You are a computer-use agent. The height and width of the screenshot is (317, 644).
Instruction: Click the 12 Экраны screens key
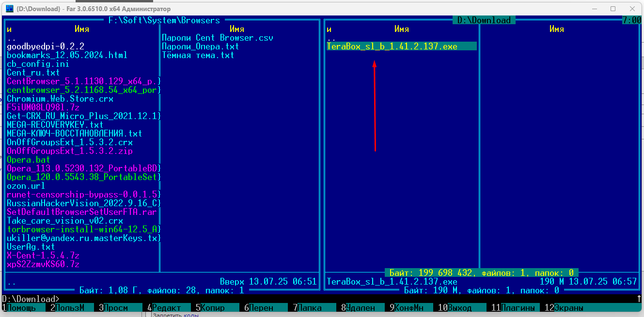564,308
